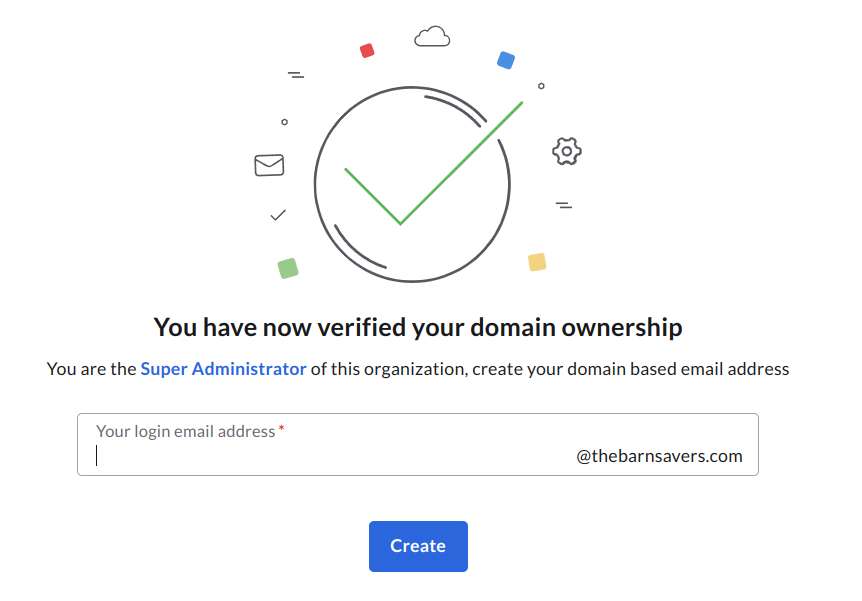Focus the login email address field
Viewport: 862px width, 601px height.
418,444
